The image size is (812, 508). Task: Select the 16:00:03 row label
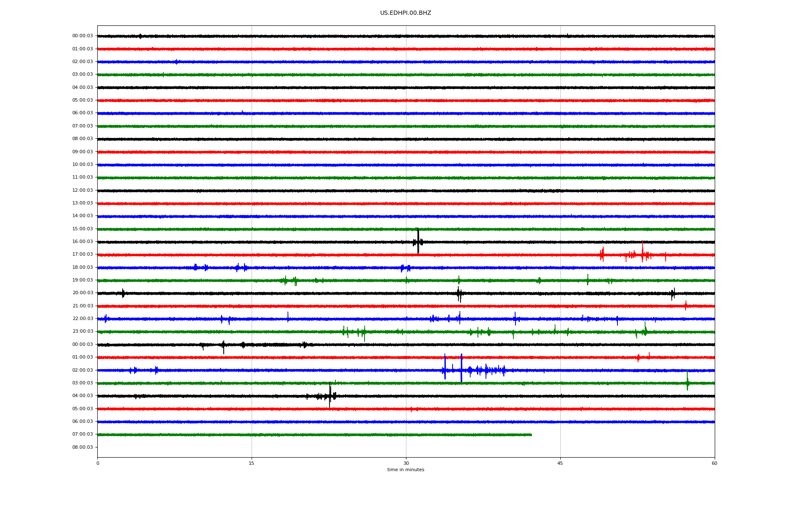click(x=82, y=242)
